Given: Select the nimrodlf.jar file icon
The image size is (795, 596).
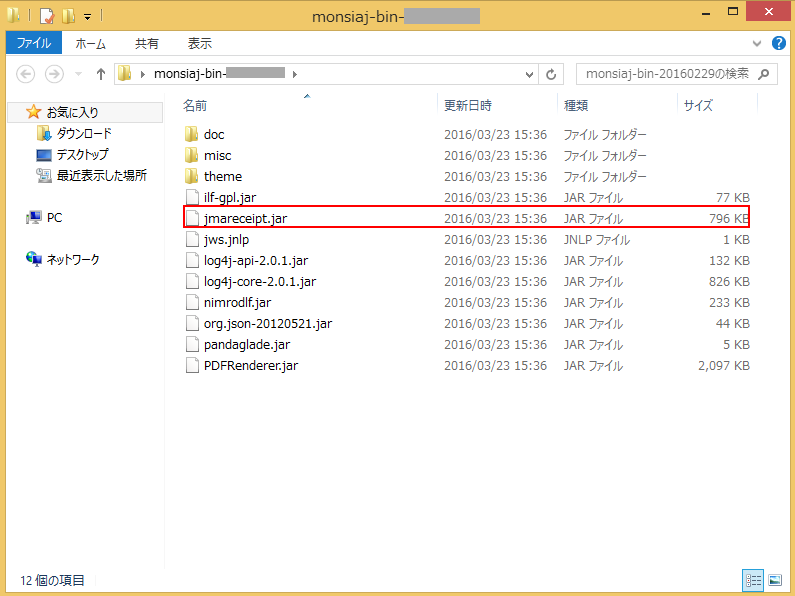Looking at the screenshot, I should click(192, 303).
